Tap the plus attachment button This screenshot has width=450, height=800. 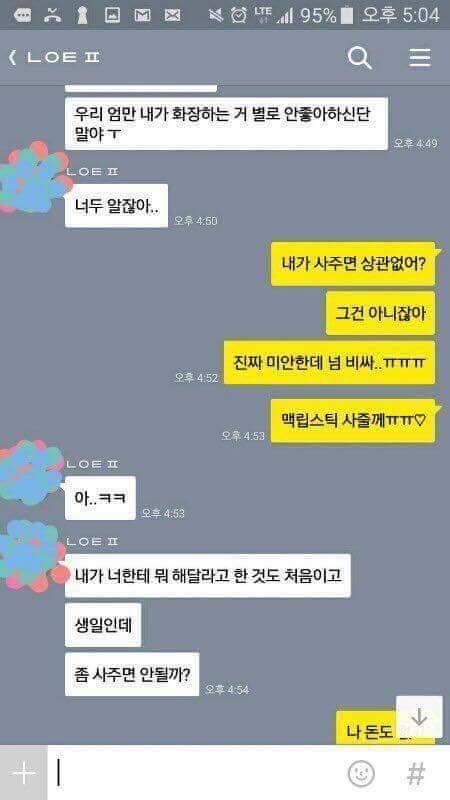pos(23,773)
